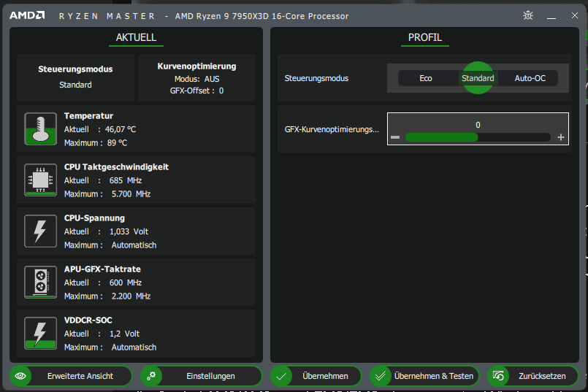Viewport: 588px width, 392px height.
Task: Click the Zurücksetzen button
Action: point(533,376)
